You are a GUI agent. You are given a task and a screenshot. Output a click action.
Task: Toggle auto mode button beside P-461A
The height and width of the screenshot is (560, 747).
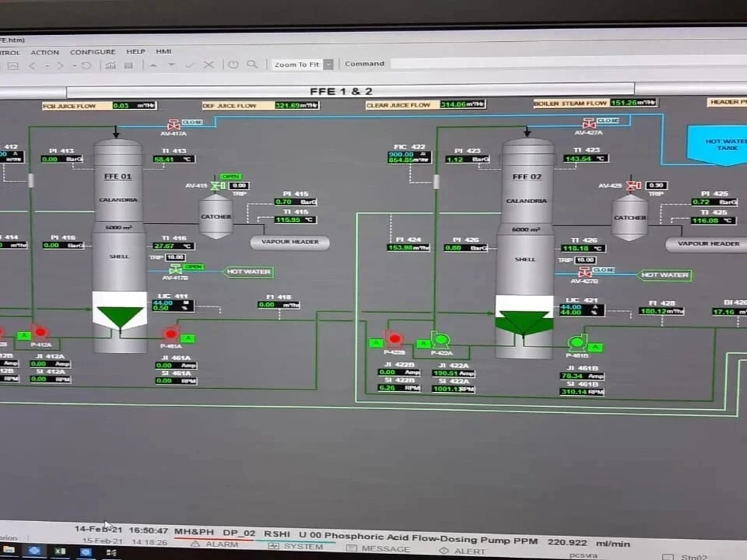pos(187,338)
